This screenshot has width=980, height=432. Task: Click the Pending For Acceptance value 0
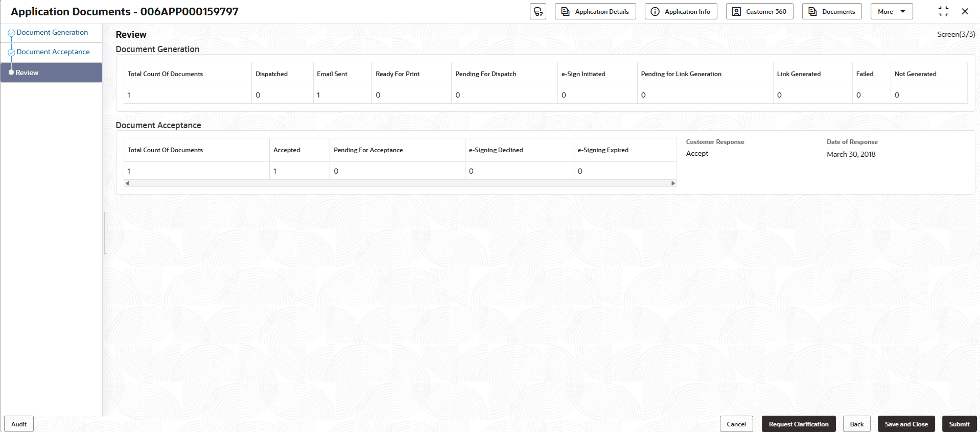pos(336,171)
